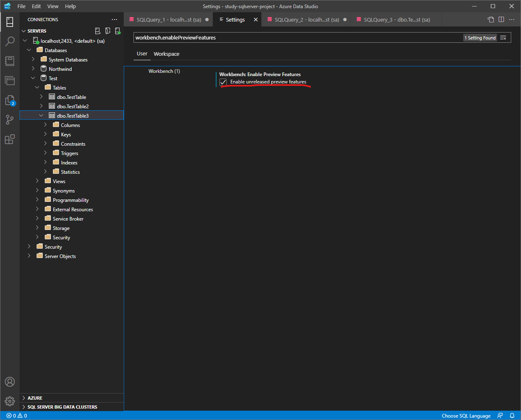Click the Show Active Connections icon
This screenshot has height=420, width=521.
tap(118, 31)
